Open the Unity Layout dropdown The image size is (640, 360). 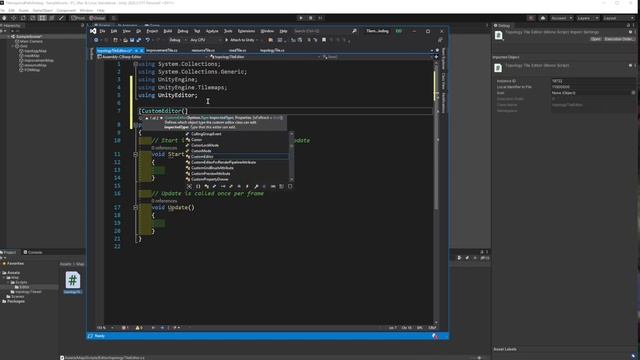tap(618, 18)
